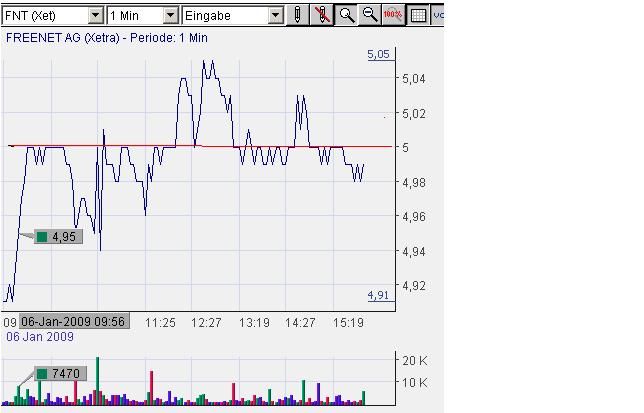Click the 5,05 chart high value link

tap(378, 54)
